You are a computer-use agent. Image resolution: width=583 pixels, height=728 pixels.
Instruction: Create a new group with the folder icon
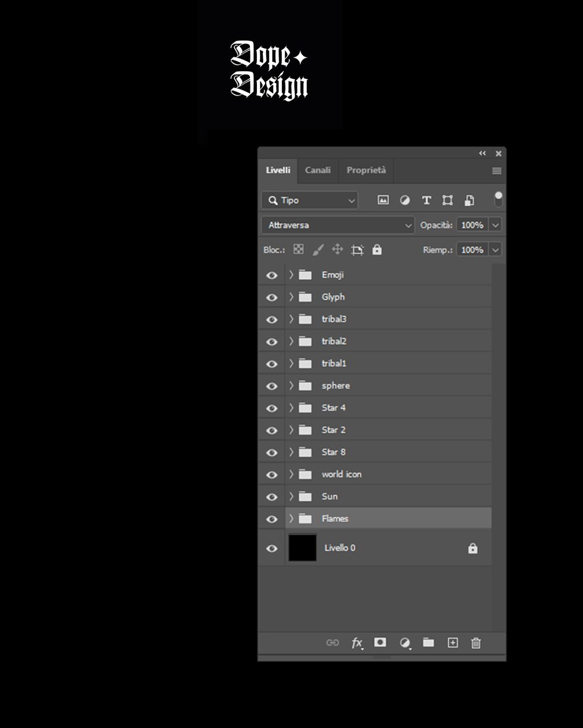428,643
